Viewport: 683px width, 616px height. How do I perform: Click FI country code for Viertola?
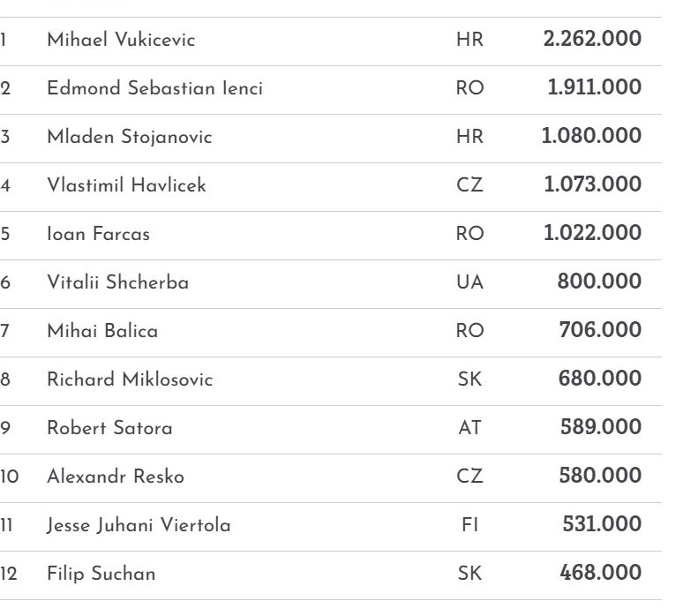point(469,525)
